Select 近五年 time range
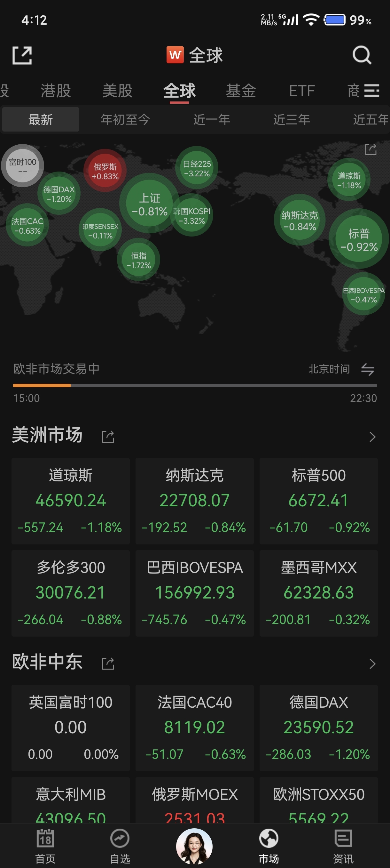 371,120
